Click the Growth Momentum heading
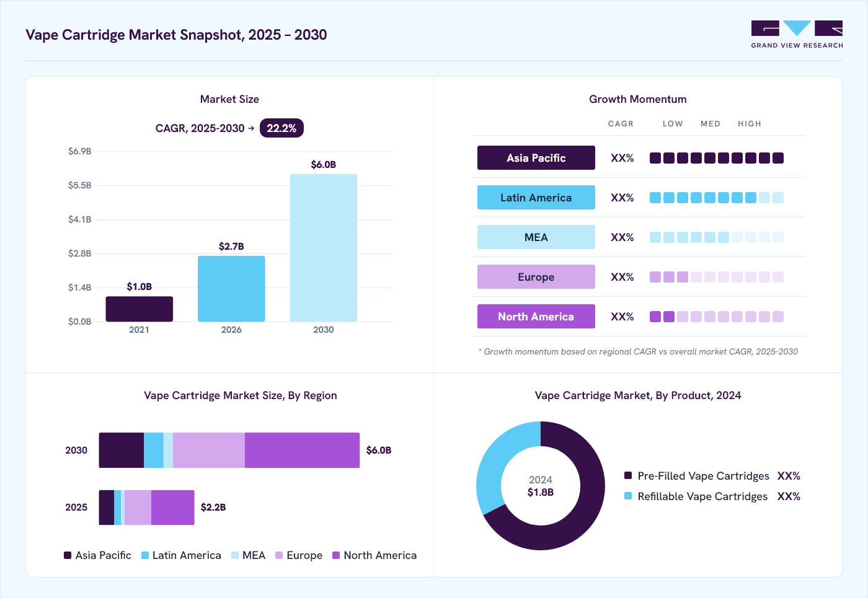 click(x=638, y=99)
